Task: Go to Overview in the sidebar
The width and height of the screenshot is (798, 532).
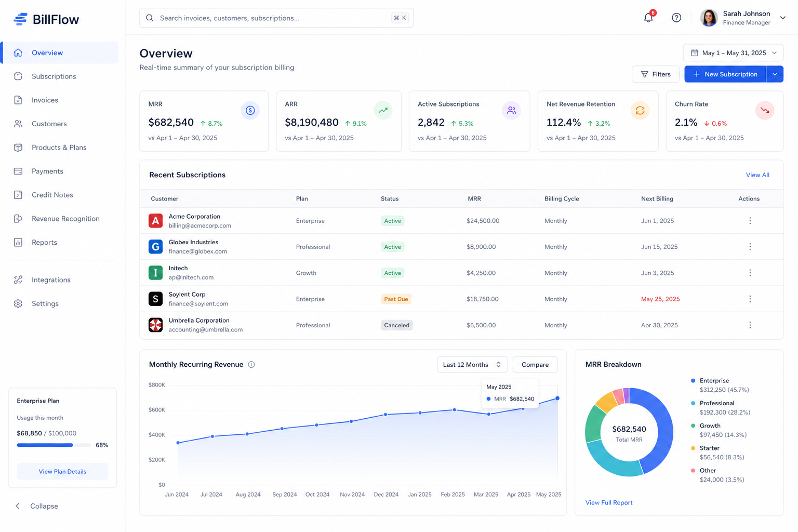Action: [60, 53]
